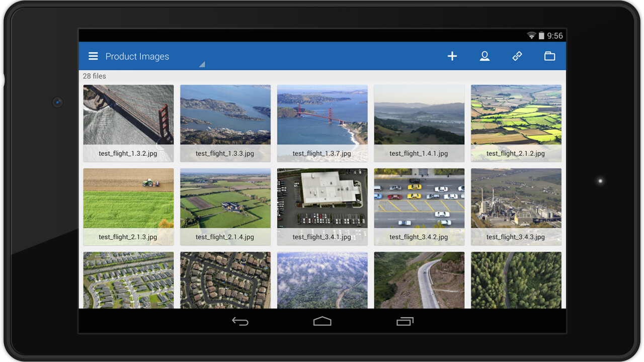
Task: Open the hamburger navigation menu
Action: [x=93, y=56]
